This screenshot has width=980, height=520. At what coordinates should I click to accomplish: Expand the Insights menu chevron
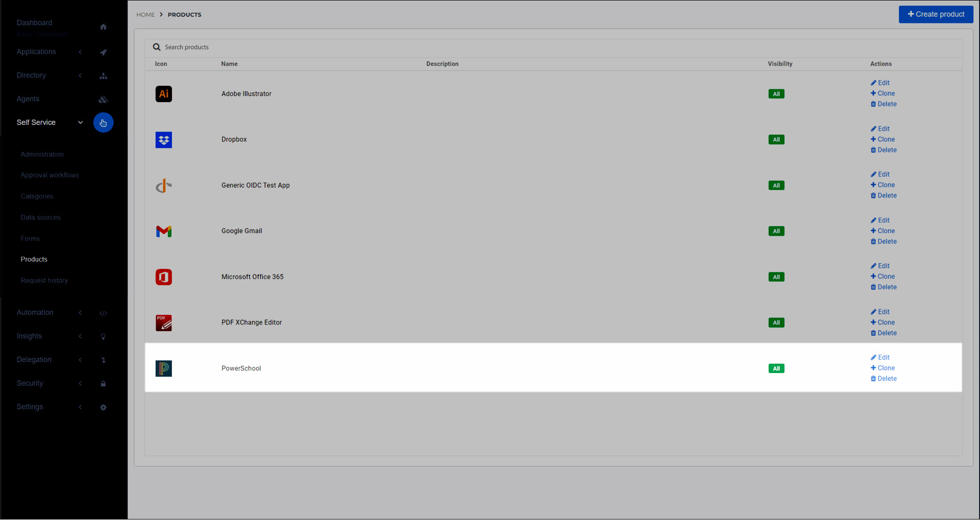80,336
